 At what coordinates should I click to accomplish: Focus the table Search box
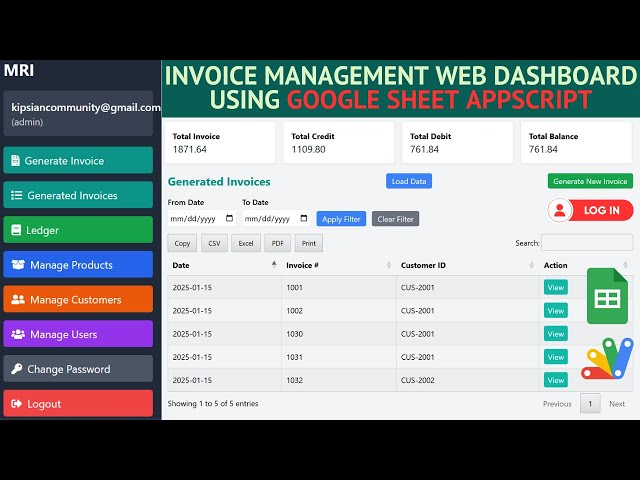[587, 243]
